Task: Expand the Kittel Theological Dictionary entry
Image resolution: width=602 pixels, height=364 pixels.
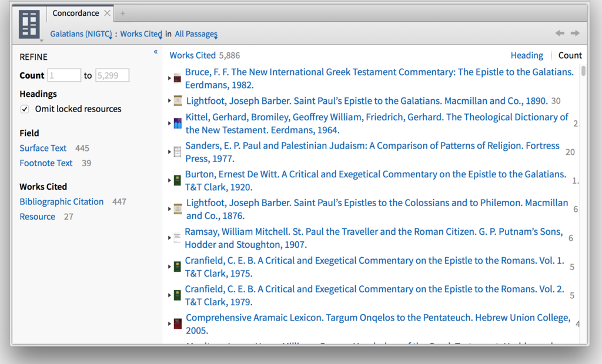Action: click(169, 123)
